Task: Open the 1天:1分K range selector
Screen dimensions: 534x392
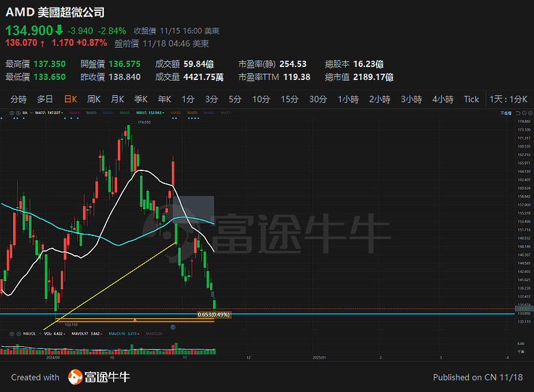Action: point(509,99)
